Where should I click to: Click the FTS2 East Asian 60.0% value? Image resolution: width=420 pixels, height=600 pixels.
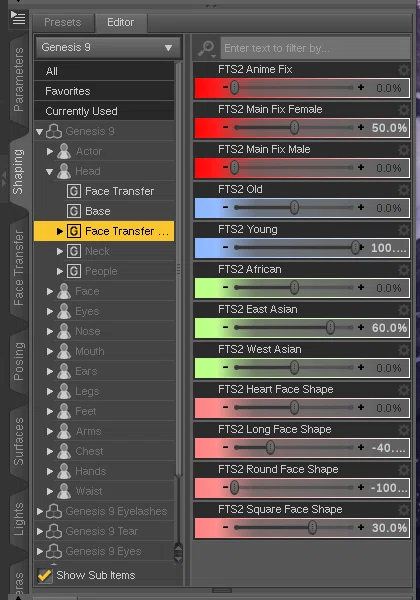389,328
